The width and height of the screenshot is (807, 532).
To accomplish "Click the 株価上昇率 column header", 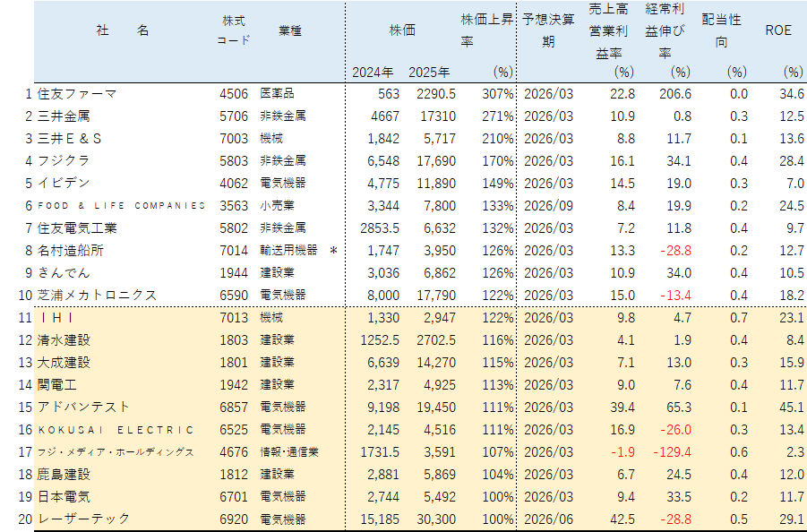I will tap(486, 30).
